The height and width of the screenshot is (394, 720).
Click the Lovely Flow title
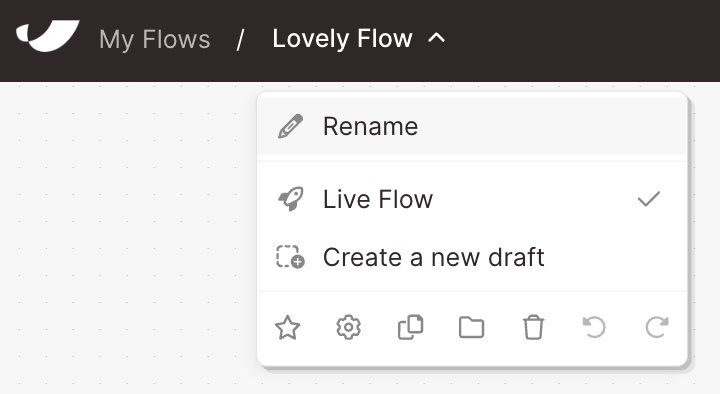pyautogui.click(x=343, y=39)
